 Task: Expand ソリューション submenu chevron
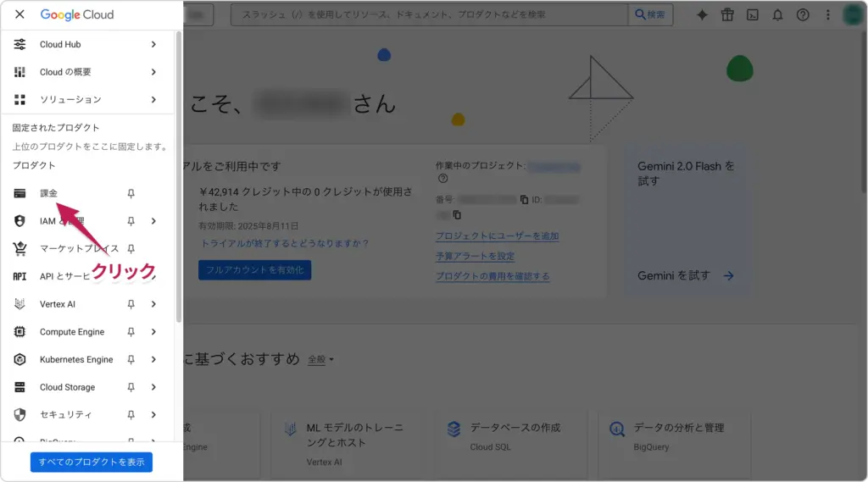click(153, 100)
